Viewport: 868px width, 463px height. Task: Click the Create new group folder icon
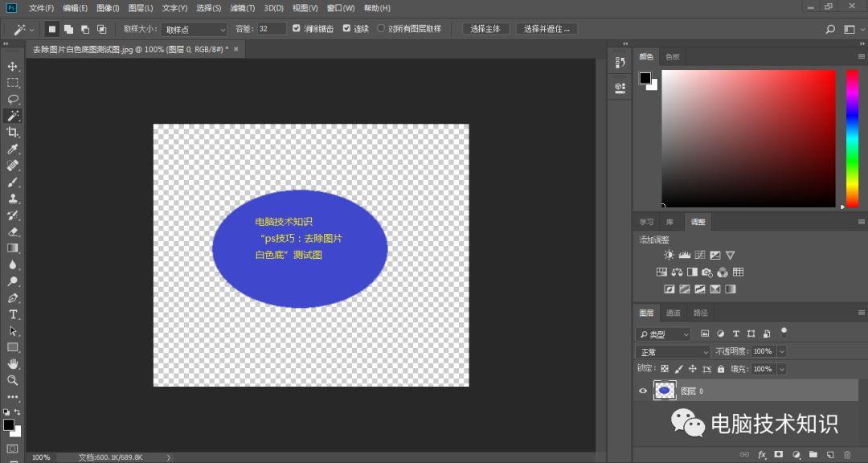pos(813,455)
